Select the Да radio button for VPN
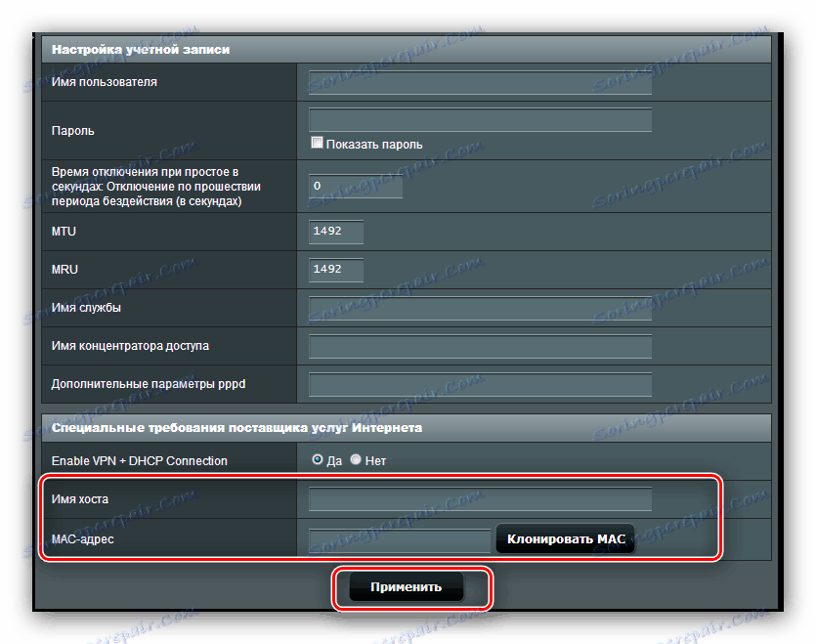The image size is (816, 644). coord(317,459)
